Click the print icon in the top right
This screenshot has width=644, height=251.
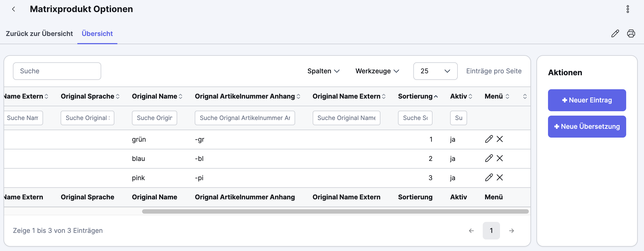click(x=631, y=33)
